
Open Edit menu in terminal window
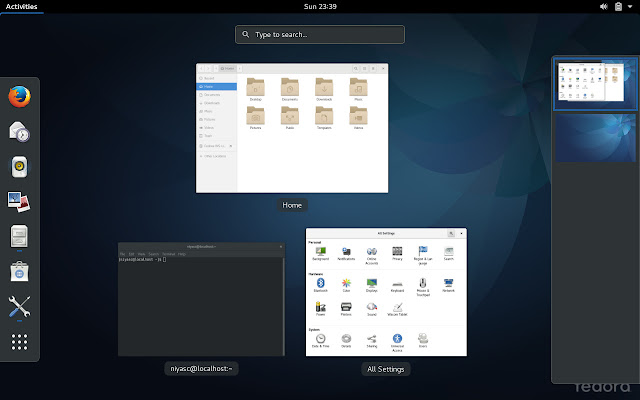click(131, 254)
